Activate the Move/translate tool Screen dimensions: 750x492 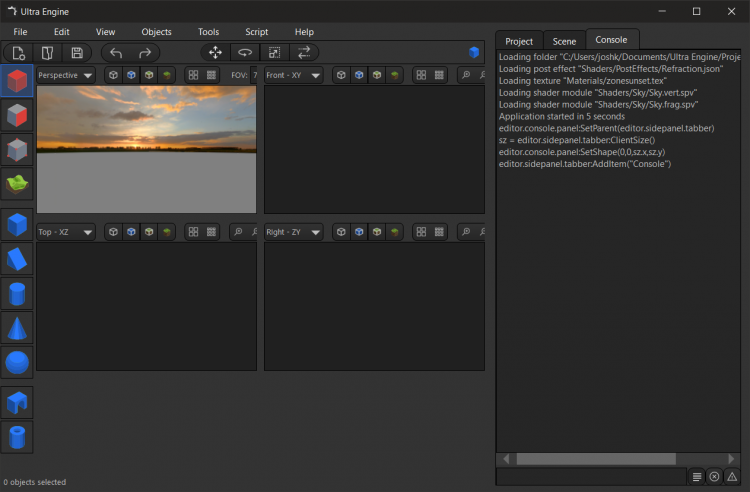tap(215, 52)
